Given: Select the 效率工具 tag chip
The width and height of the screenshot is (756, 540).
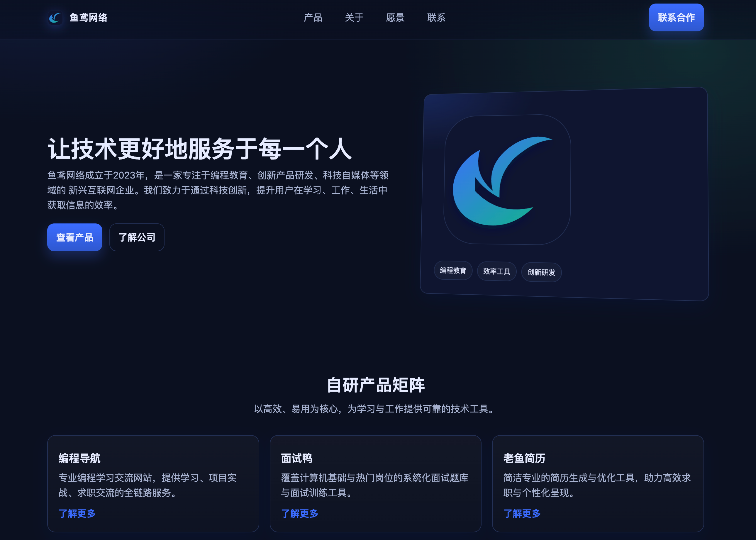Looking at the screenshot, I should 496,272.
